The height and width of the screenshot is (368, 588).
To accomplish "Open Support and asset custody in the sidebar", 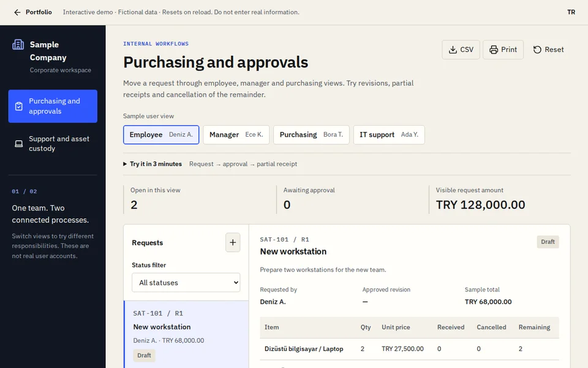I will point(53,144).
